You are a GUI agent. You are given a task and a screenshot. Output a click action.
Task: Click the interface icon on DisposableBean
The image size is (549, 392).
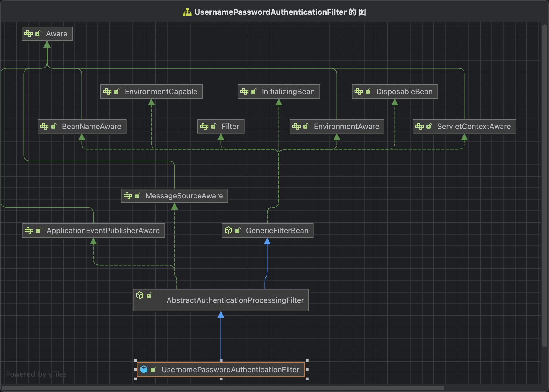click(x=359, y=92)
